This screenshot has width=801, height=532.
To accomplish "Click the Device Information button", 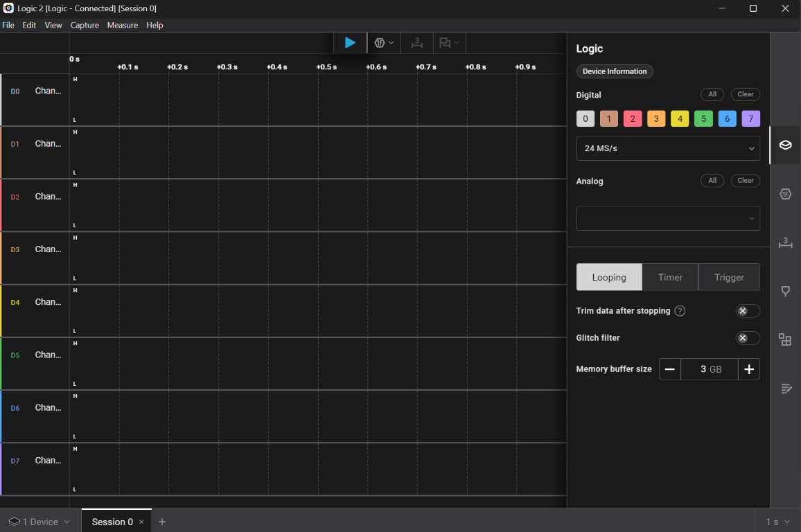I will click(614, 71).
